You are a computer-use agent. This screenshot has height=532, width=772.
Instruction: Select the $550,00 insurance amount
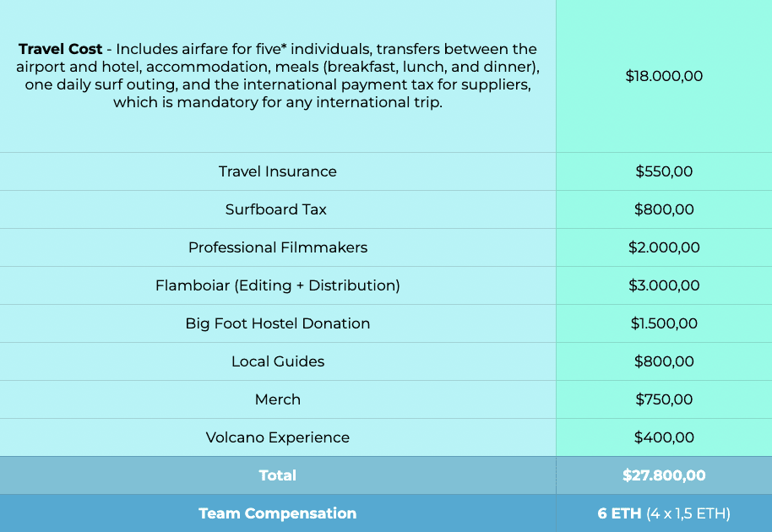(x=664, y=171)
